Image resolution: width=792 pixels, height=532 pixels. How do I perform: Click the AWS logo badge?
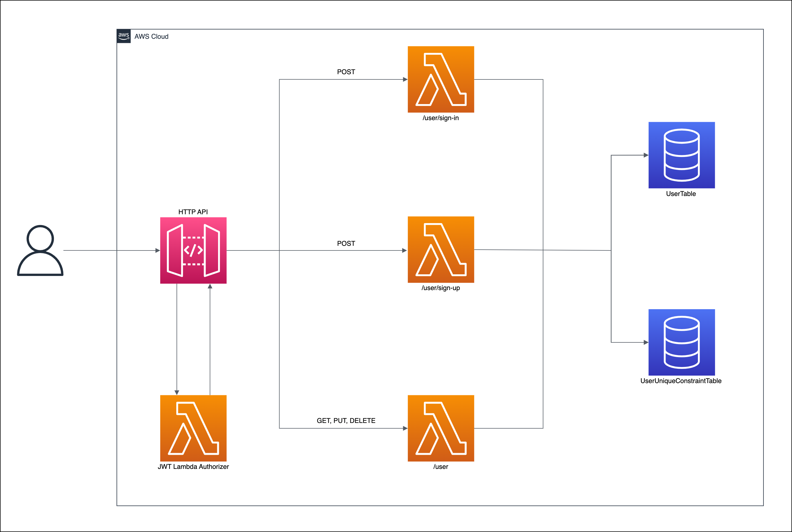(123, 36)
